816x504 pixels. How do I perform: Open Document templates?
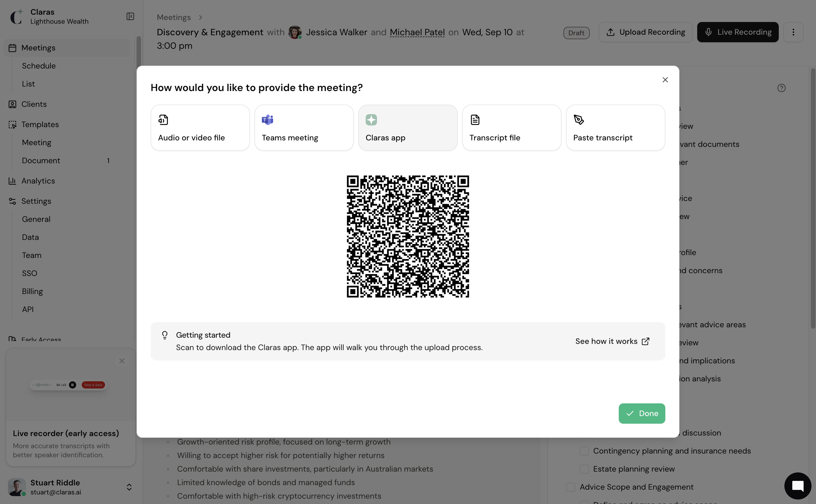pos(41,161)
